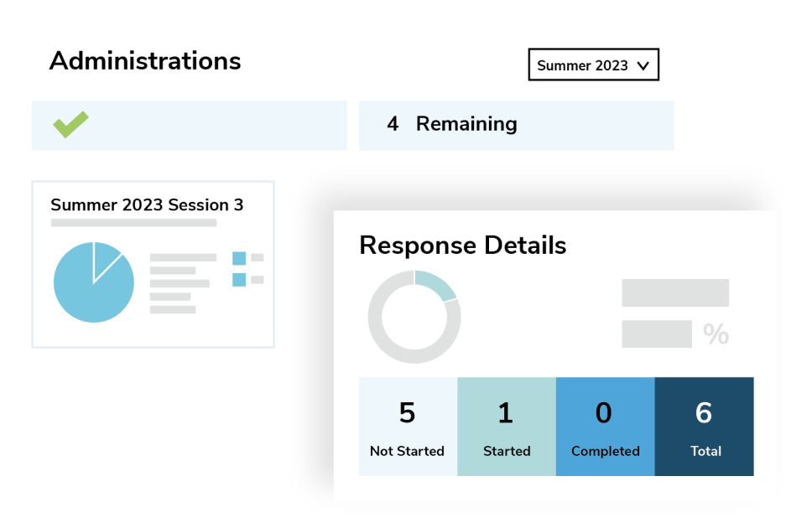
Task: Click the Completed count tile
Action: point(605,427)
